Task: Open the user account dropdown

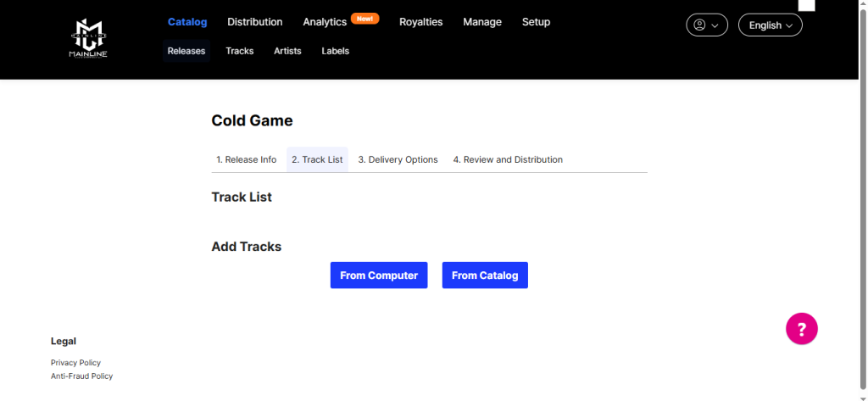Action: coord(706,25)
